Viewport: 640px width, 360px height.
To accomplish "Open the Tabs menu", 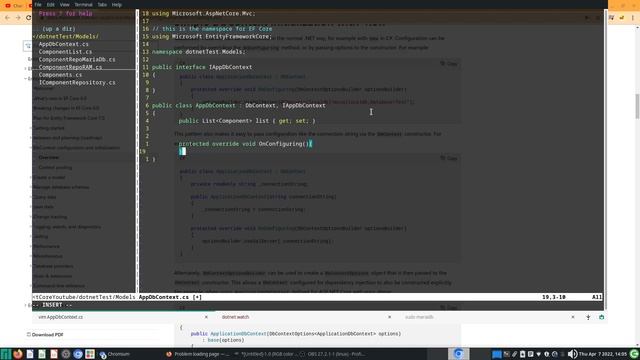I will pyautogui.click(x=102, y=4).
